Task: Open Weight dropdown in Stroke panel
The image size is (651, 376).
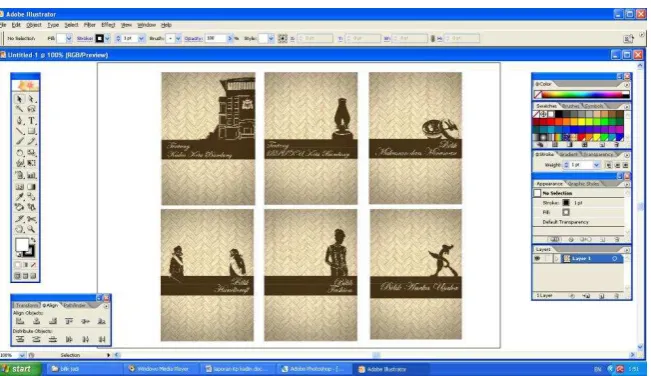Action: tap(596, 165)
